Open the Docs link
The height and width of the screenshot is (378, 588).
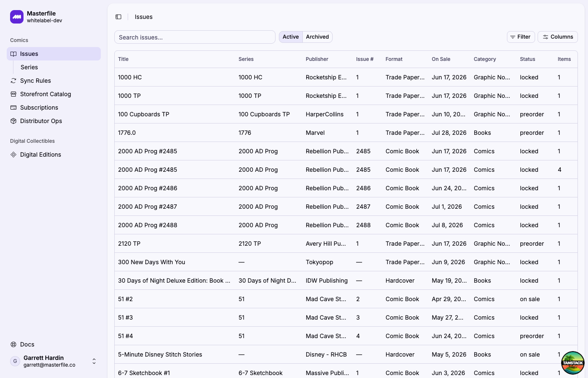click(54, 344)
